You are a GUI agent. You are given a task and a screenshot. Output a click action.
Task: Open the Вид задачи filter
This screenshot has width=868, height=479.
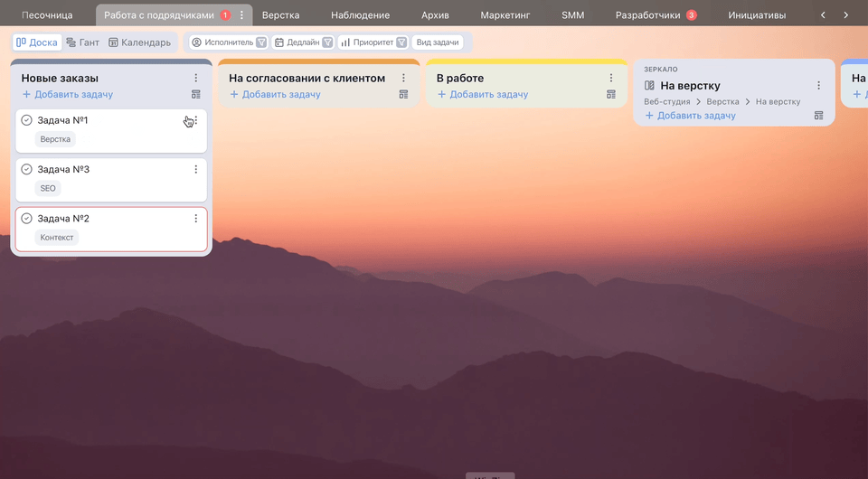[x=438, y=42]
